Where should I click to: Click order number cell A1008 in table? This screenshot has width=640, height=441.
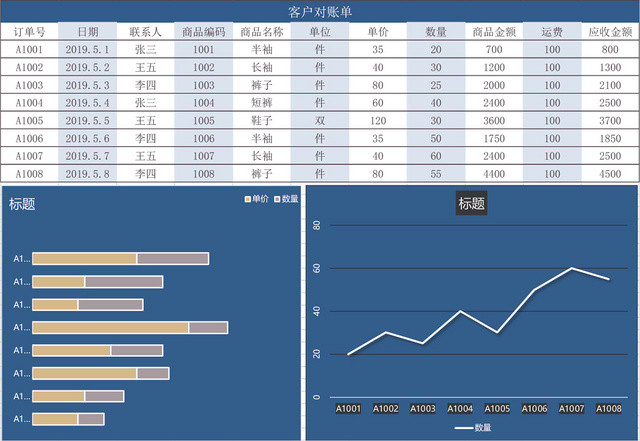pyautogui.click(x=29, y=174)
